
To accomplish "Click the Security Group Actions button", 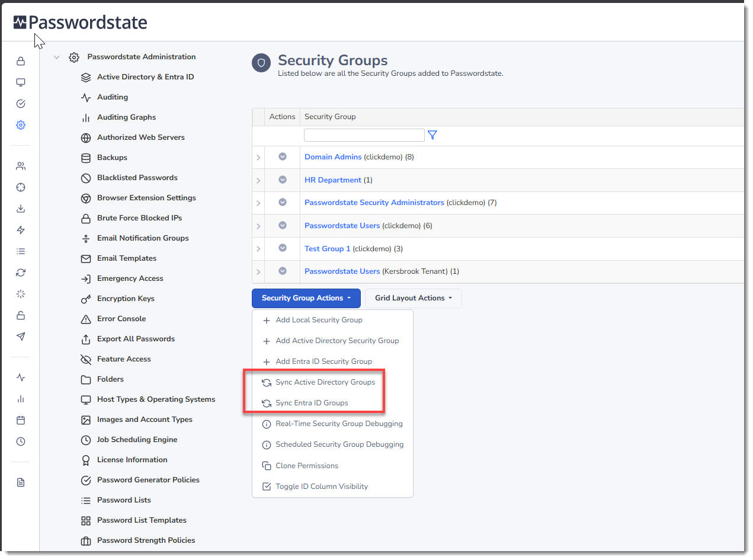I will click(x=306, y=298).
